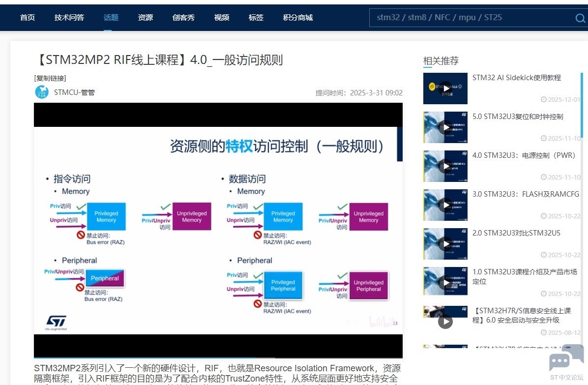
Task: Click the [复制链接] copy link
Action: [50, 78]
